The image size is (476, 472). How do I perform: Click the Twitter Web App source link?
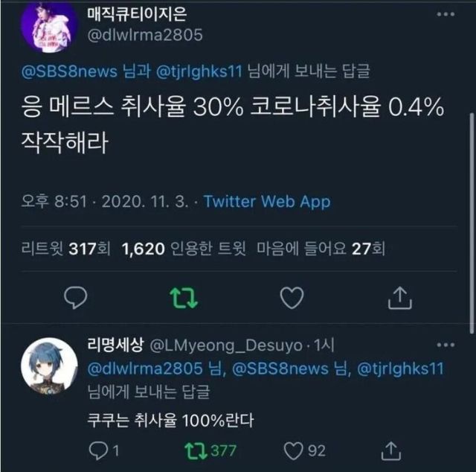coord(267,202)
